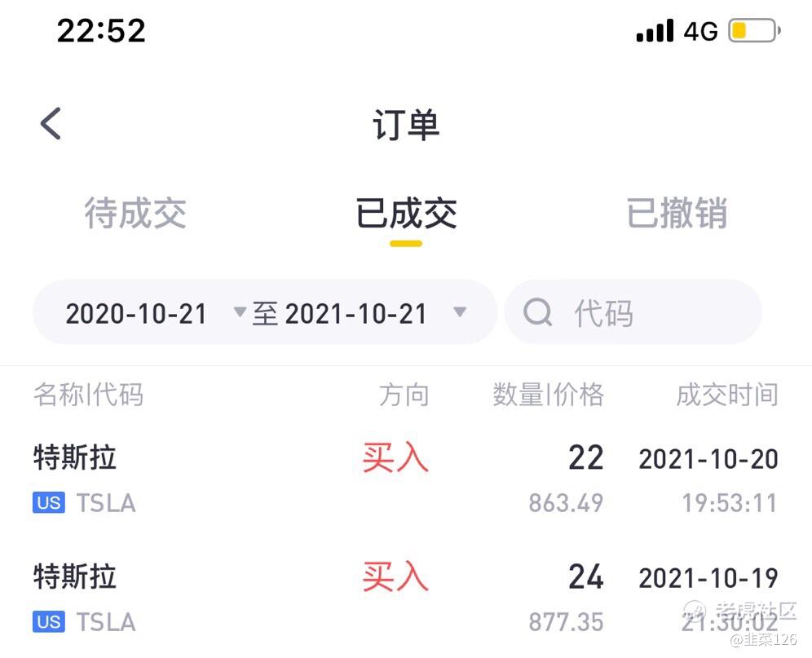812x658 pixels.
Task: Switch to the 已撤销 tab
Action: click(x=677, y=213)
